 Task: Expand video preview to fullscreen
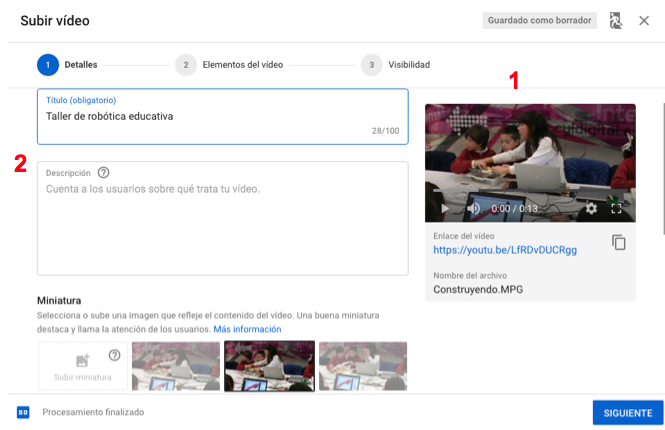pyautogui.click(x=616, y=208)
